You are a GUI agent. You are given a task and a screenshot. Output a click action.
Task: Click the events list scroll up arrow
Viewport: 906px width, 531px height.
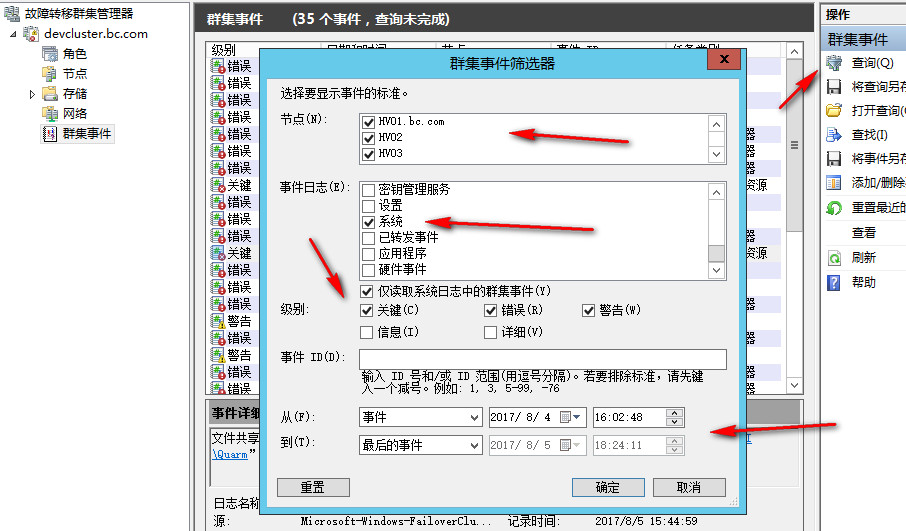pyautogui.click(x=794, y=51)
